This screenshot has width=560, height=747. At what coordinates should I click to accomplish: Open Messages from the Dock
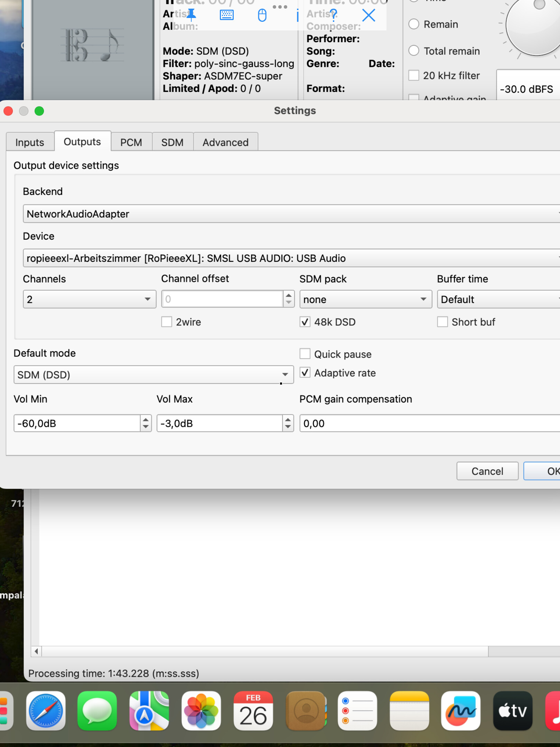coord(97,711)
